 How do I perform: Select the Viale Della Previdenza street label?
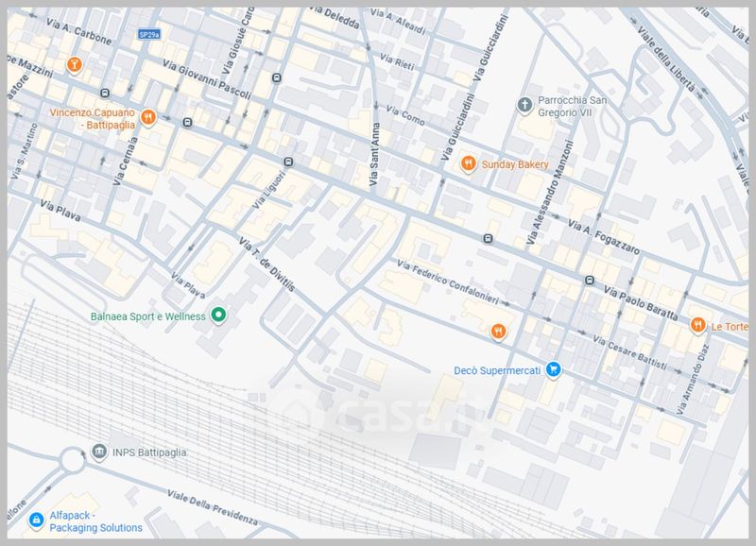212,507
